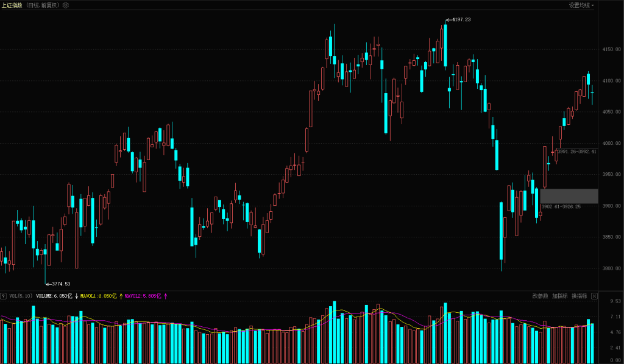Click the 上证指数 title label
The width and height of the screenshot is (624, 364).
12,5
